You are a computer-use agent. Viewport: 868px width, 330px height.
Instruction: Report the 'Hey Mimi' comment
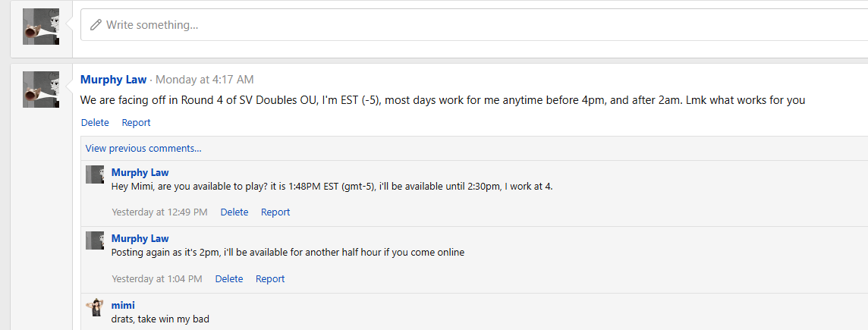(x=275, y=212)
